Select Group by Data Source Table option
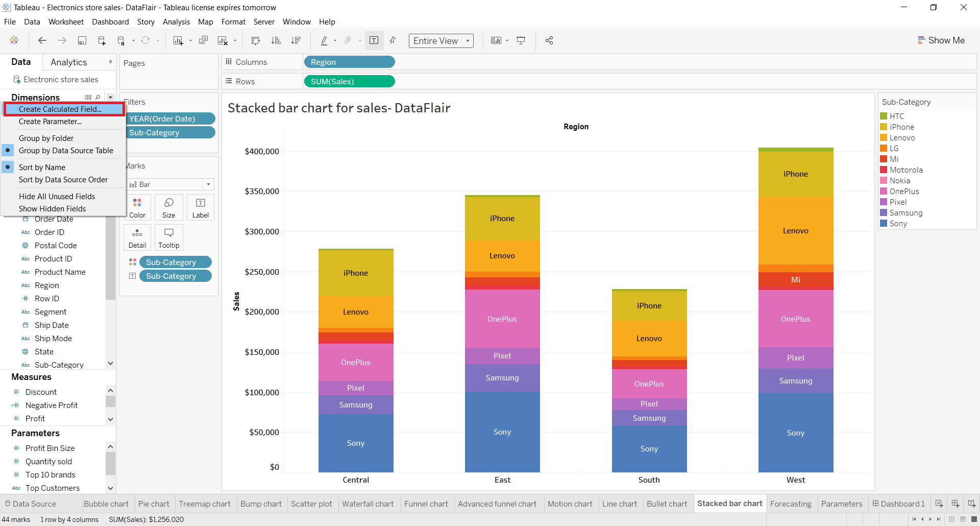Viewport: 980px width, 526px height. 66,150
